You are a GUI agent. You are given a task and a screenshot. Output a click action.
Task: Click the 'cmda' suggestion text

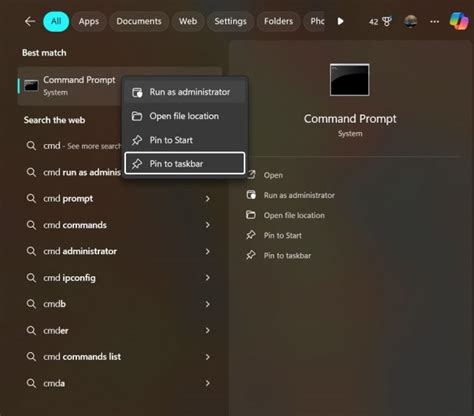coord(54,383)
